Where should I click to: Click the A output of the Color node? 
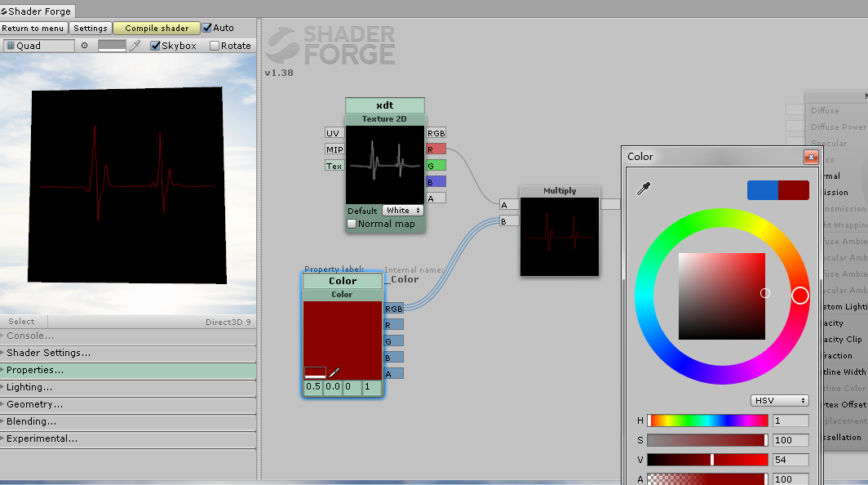[393, 374]
